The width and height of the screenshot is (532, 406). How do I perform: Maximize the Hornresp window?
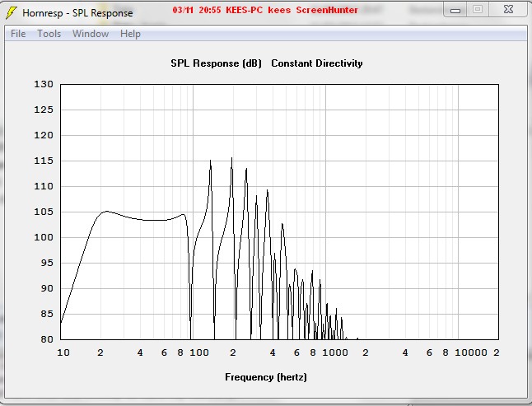tap(478, 10)
